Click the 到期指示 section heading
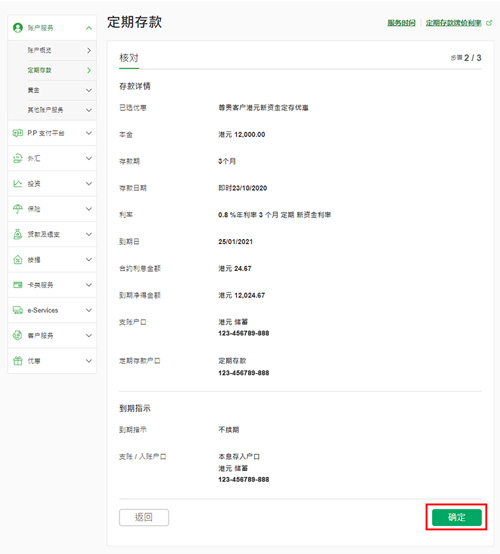This screenshot has width=500, height=554. pyautogui.click(x=135, y=408)
